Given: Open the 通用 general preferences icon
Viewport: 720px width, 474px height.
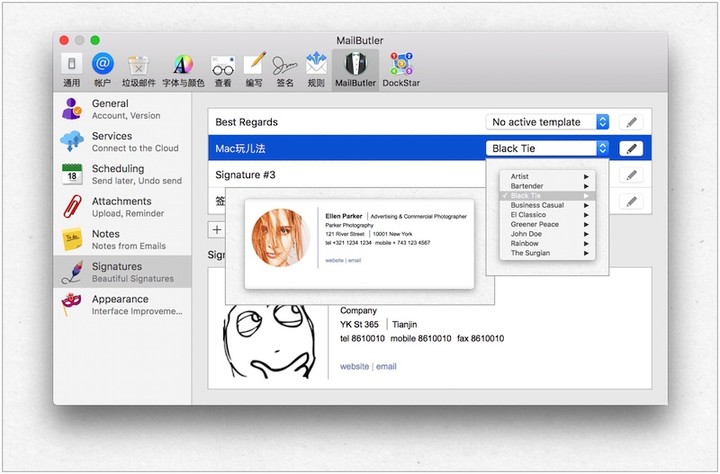Looking at the screenshot, I should [x=71, y=70].
